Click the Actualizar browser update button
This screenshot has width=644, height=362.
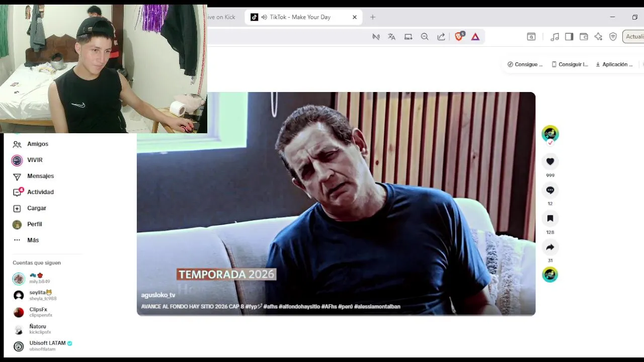(634, 37)
